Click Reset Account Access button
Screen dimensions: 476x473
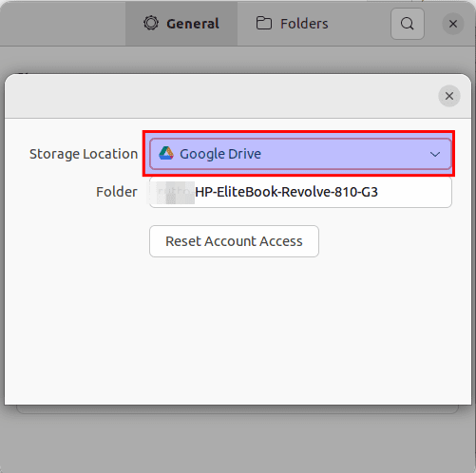click(x=234, y=241)
